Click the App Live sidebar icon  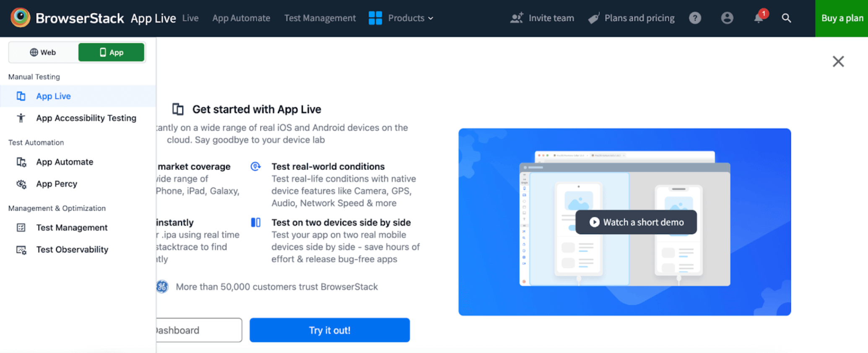pos(21,96)
